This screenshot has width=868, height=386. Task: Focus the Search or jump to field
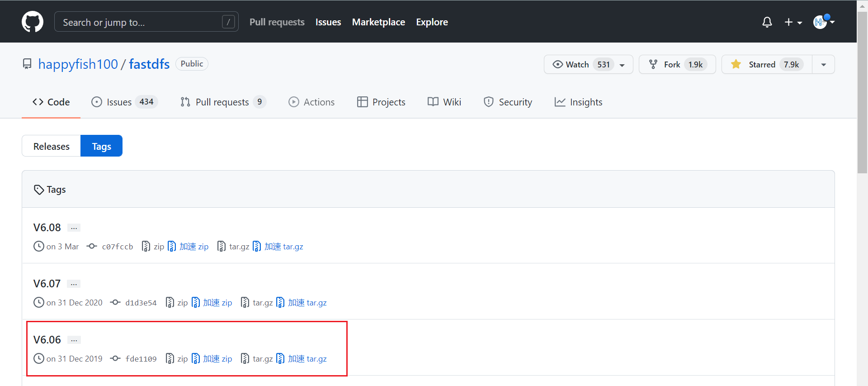[146, 22]
